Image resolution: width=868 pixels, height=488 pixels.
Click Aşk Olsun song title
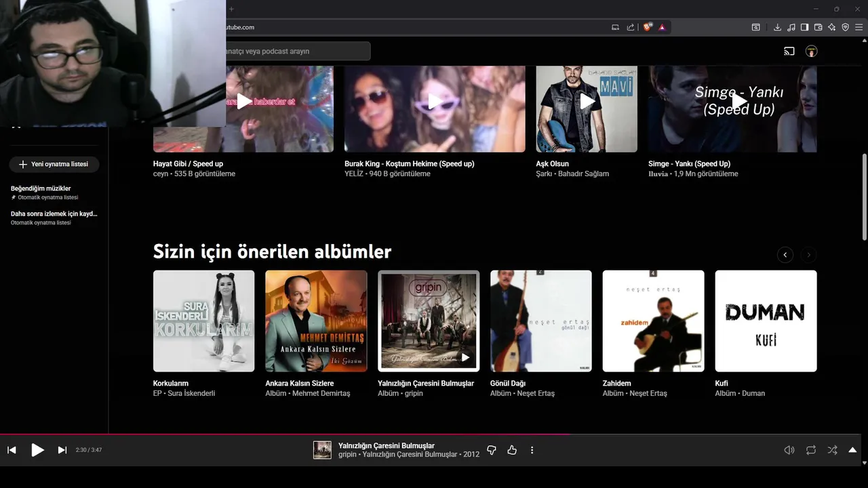pyautogui.click(x=553, y=163)
